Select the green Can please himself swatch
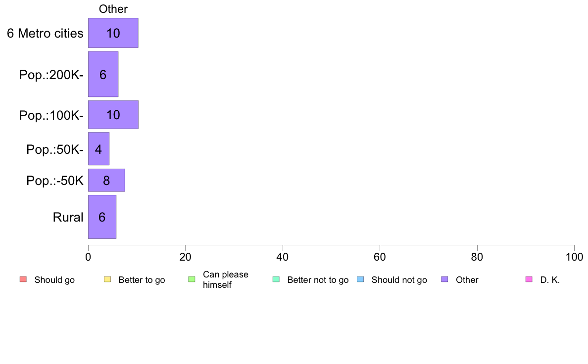 192,279
